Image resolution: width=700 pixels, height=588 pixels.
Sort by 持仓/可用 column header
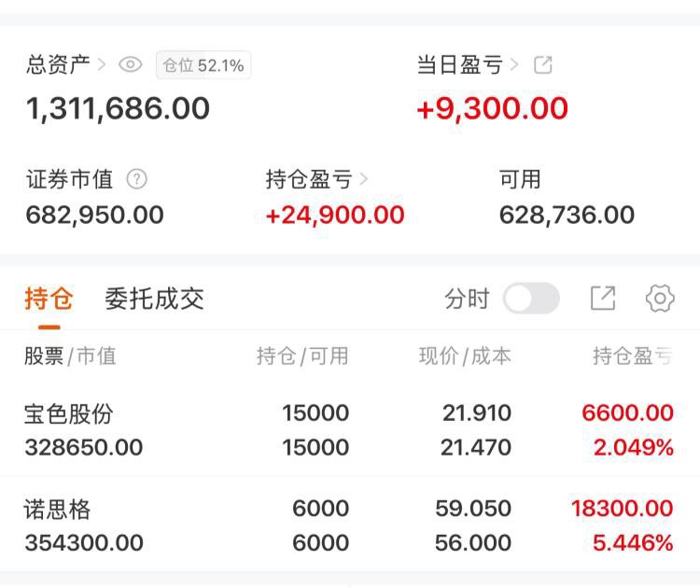pos(302,356)
